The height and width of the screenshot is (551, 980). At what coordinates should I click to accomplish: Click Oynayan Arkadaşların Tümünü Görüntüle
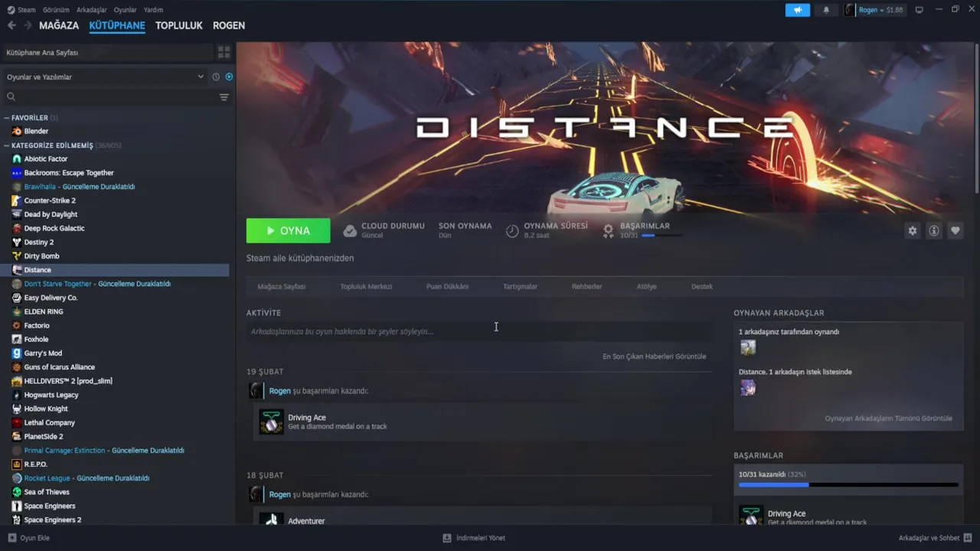pos(889,419)
